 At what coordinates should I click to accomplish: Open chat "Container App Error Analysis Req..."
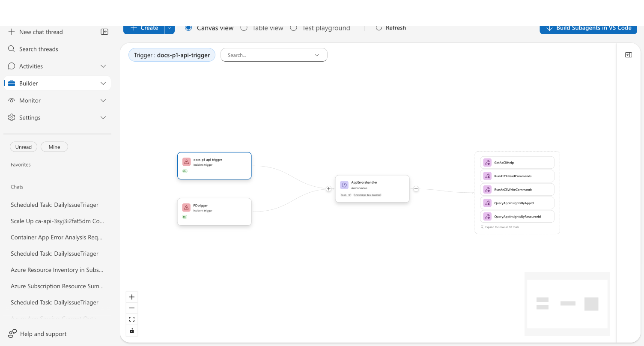[x=57, y=237]
